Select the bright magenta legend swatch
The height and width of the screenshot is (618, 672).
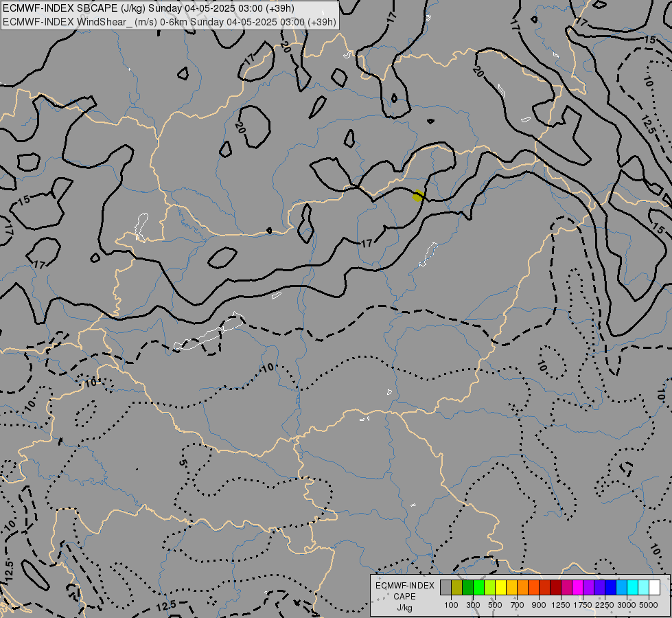point(578,587)
